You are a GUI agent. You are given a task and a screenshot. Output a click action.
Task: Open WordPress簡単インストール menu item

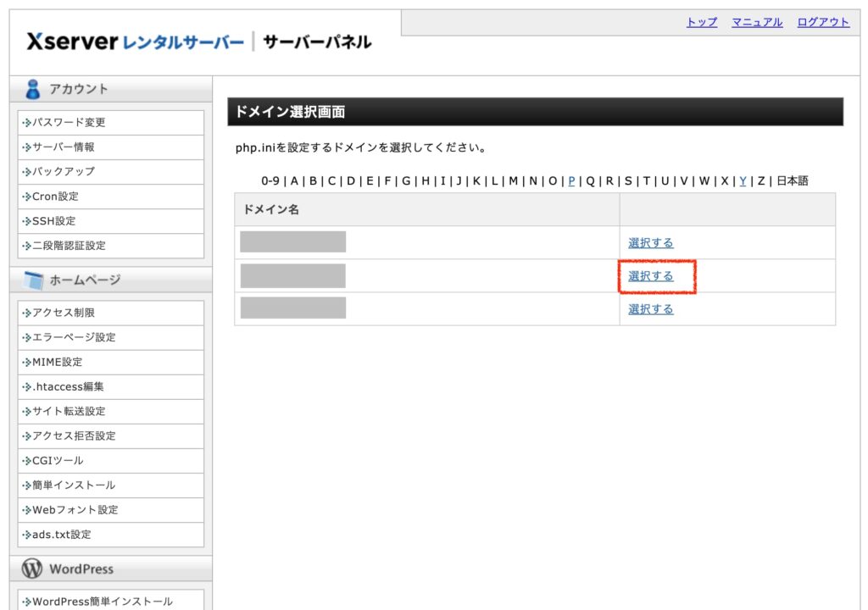[111, 602]
